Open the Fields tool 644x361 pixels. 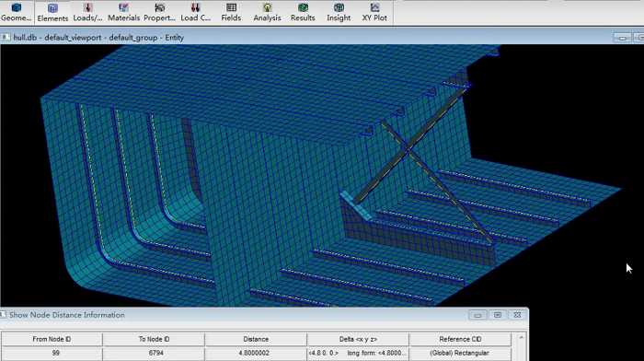pyautogui.click(x=231, y=12)
